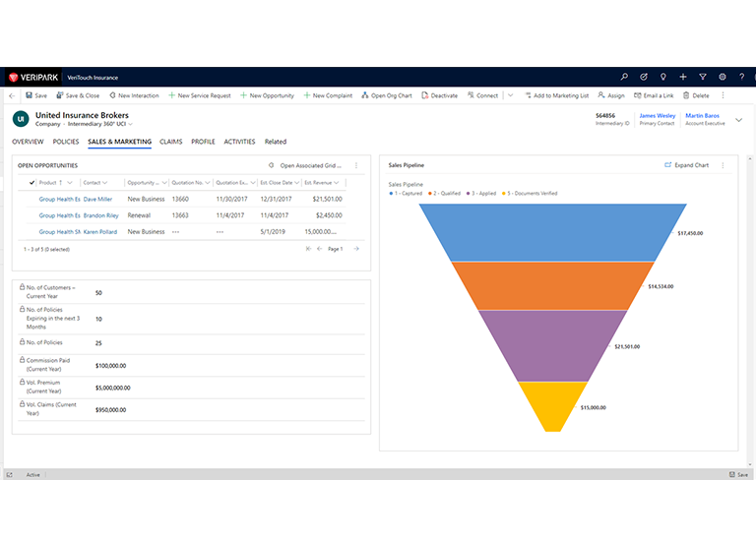This screenshot has height=540, width=756.
Task: Create a New Service Request
Action: [200, 95]
